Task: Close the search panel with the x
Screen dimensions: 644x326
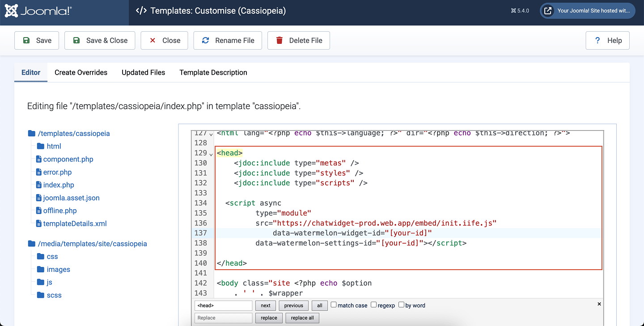Action: [599, 304]
